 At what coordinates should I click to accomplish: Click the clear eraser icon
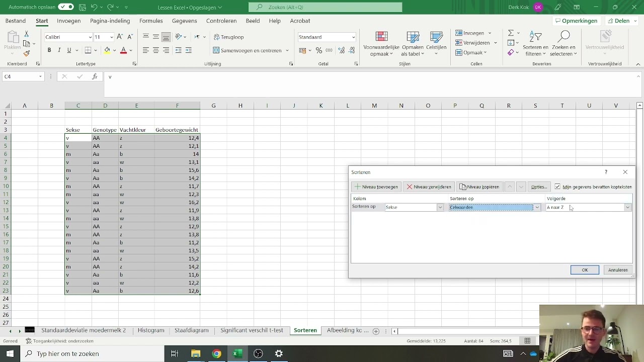511,52
